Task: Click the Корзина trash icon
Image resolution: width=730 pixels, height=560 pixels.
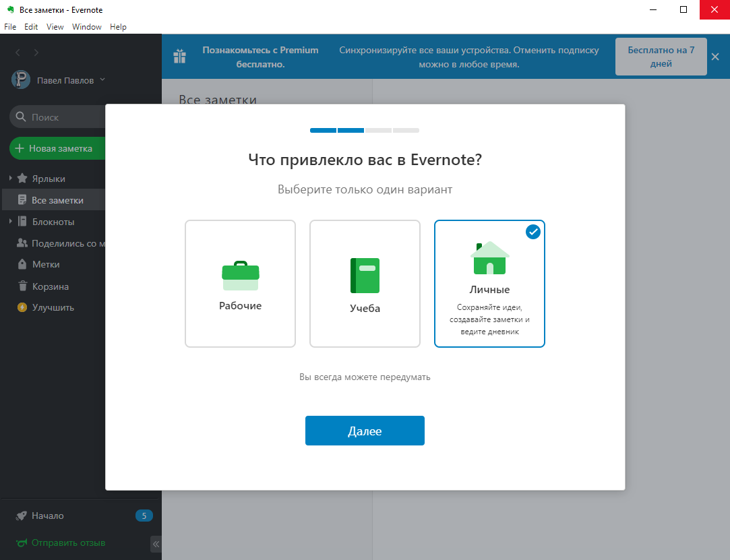Action: pos(22,285)
